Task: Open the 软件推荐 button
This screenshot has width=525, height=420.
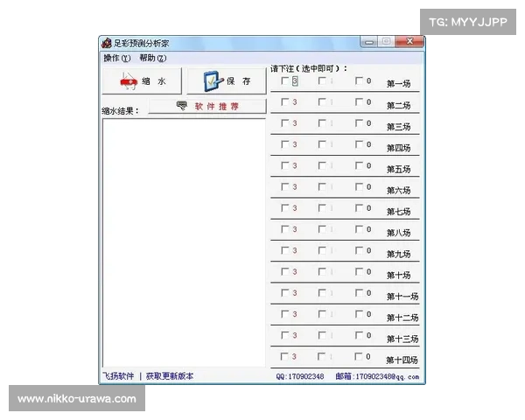Action: pyautogui.click(x=207, y=107)
